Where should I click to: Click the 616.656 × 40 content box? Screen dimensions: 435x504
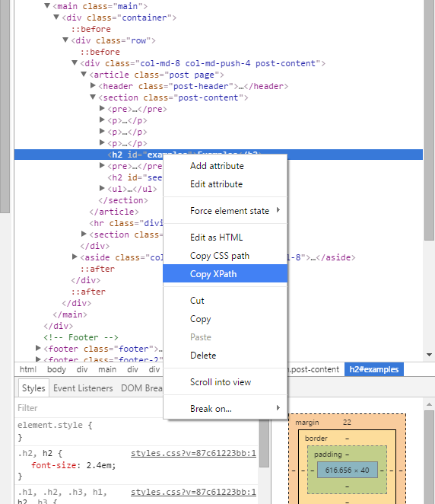click(x=347, y=471)
